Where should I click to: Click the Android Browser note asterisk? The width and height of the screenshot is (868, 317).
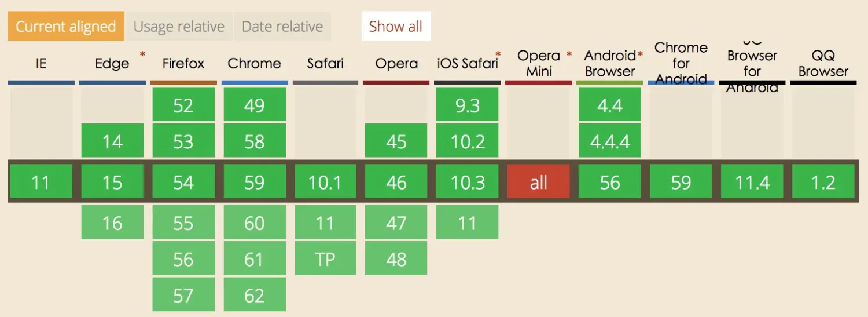pyautogui.click(x=640, y=54)
